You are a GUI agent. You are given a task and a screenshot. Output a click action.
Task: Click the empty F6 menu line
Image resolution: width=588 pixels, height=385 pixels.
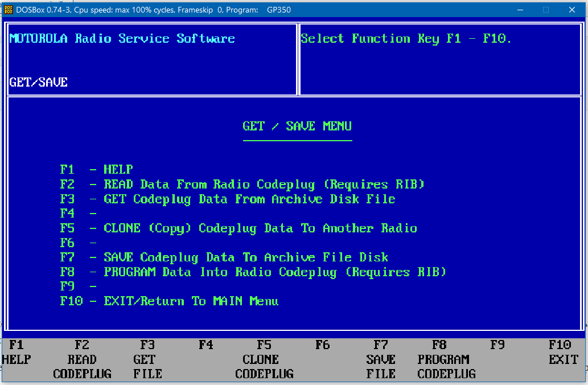point(79,243)
